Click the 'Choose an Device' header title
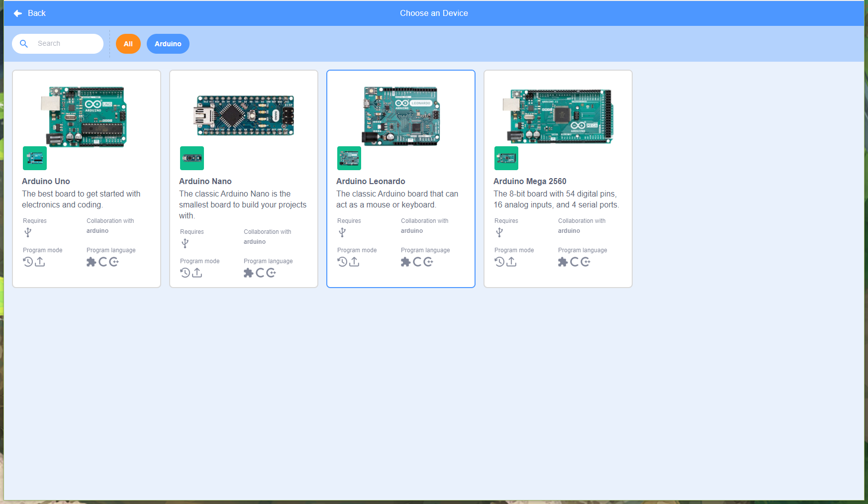 [434, 13]
